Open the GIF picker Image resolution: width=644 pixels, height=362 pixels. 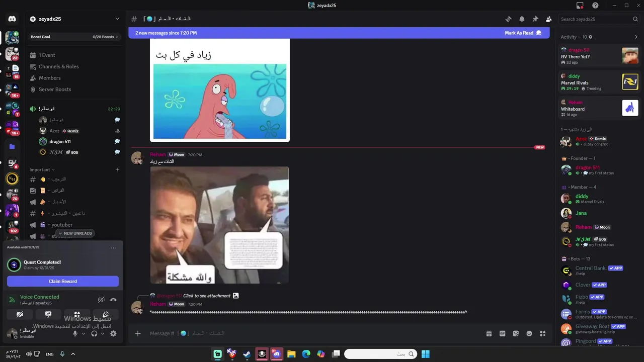[x=502, y=333]
